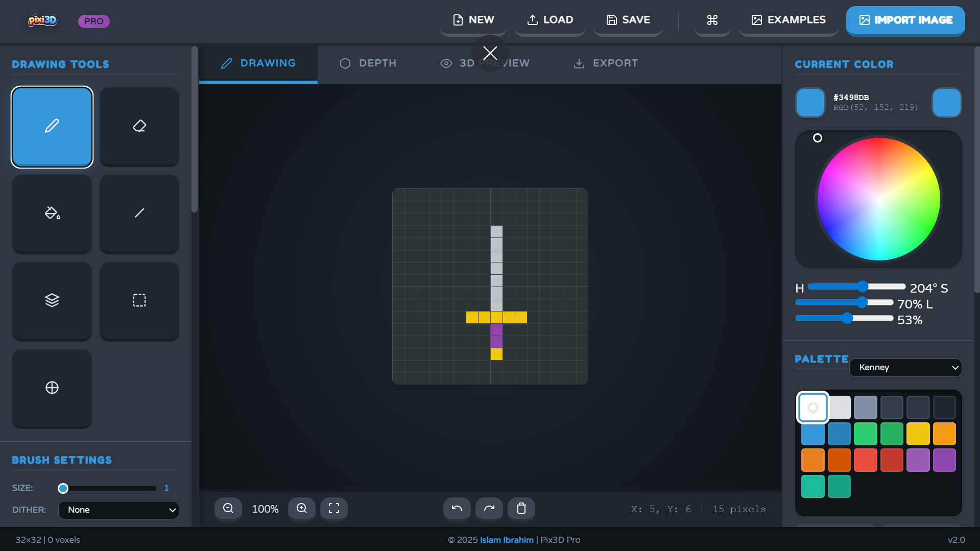Click the left panel scrollbar
The height and width of the screenshot is (551, 980).
point(195,130)
